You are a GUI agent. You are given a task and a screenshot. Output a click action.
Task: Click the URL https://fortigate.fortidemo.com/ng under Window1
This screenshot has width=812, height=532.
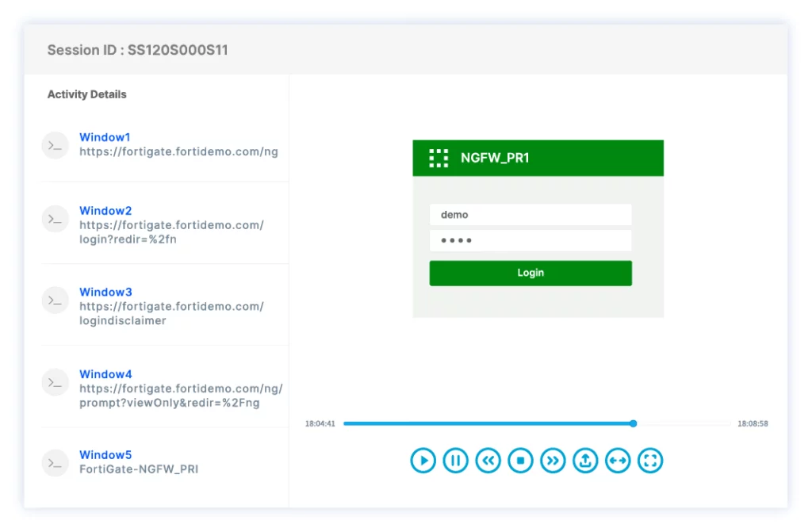178,151
